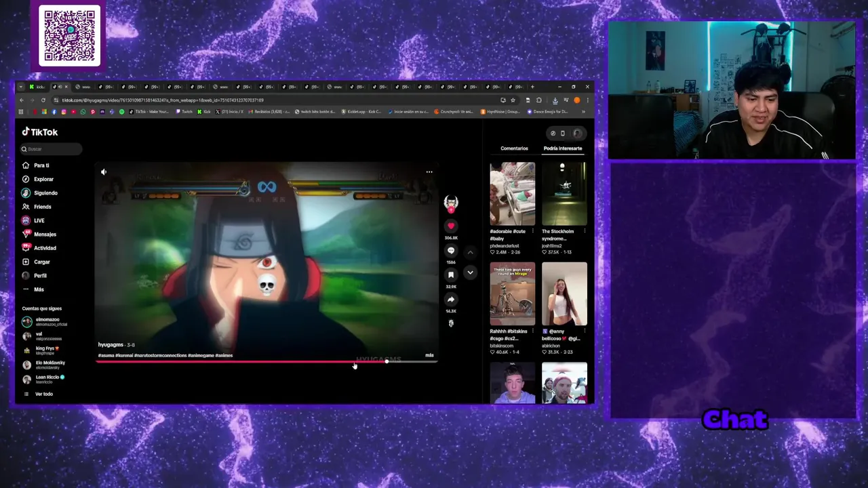
Task: Open the Rahhhh #bitskins skeleton video thumbnail
Action: click(x=513, y=293)
